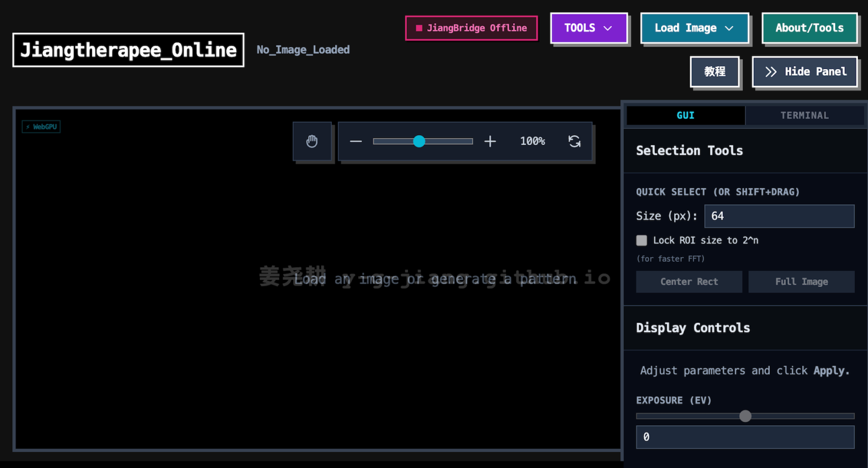868x468 pixels.
Task: Click the WebGPU badge indicator
Action: (41, 127)
